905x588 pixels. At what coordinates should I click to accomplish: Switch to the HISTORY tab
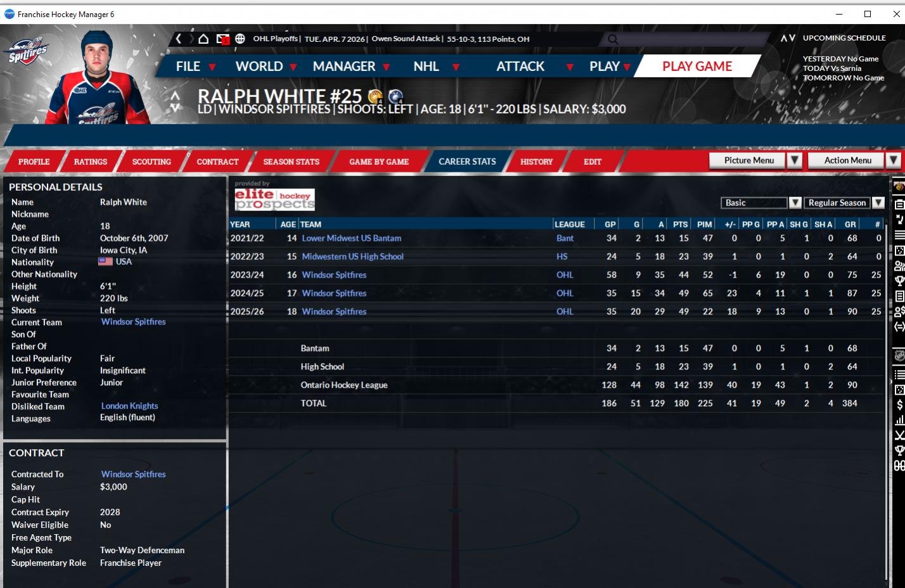(537, 162)
